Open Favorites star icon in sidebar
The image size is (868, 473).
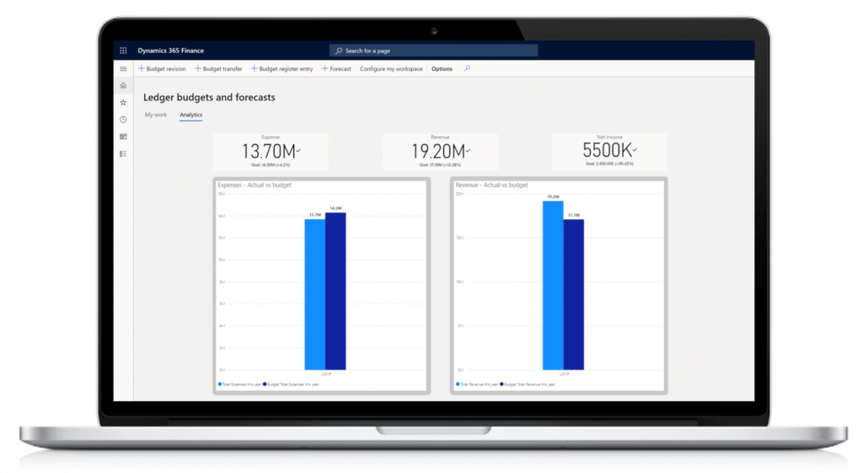123,102
